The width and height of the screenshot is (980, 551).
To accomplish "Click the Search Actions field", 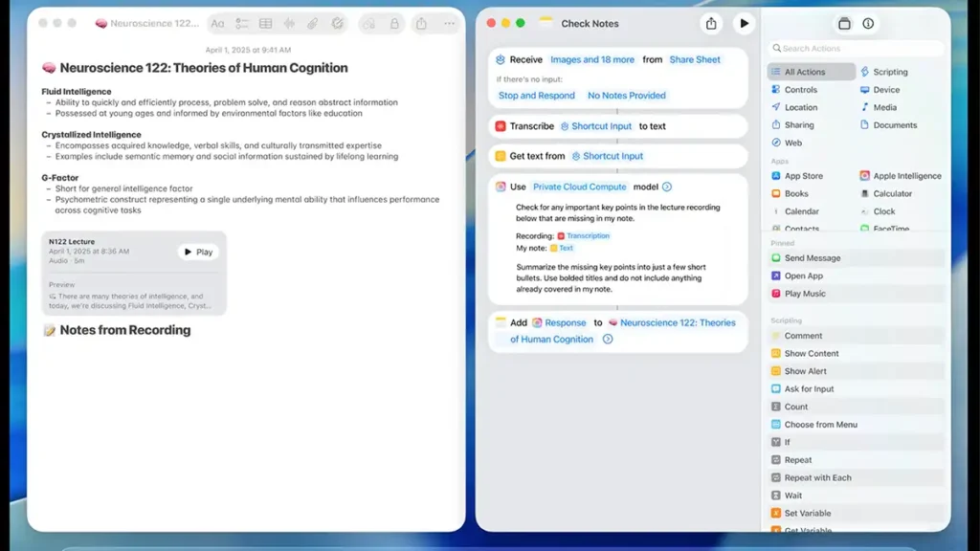I will pos(857,48).
